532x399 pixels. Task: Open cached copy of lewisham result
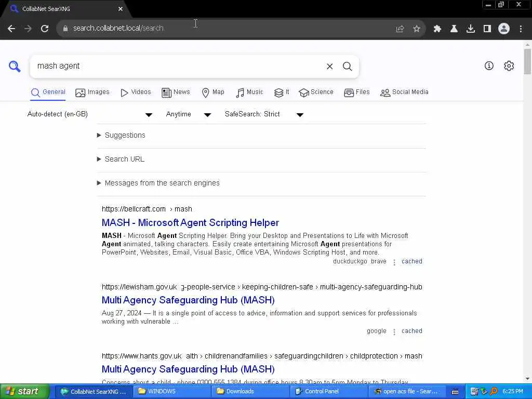tap(412, 331)
